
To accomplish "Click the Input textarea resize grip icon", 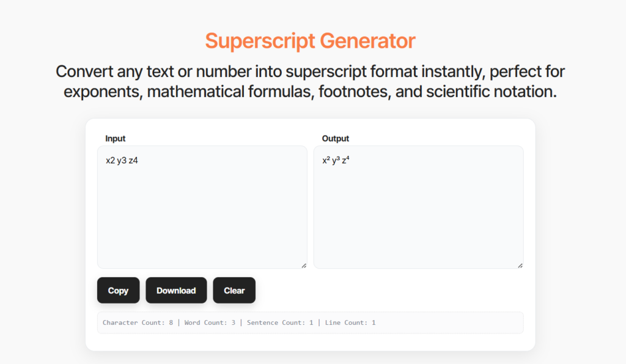I will pyautogui.click(x=303, y=264).
